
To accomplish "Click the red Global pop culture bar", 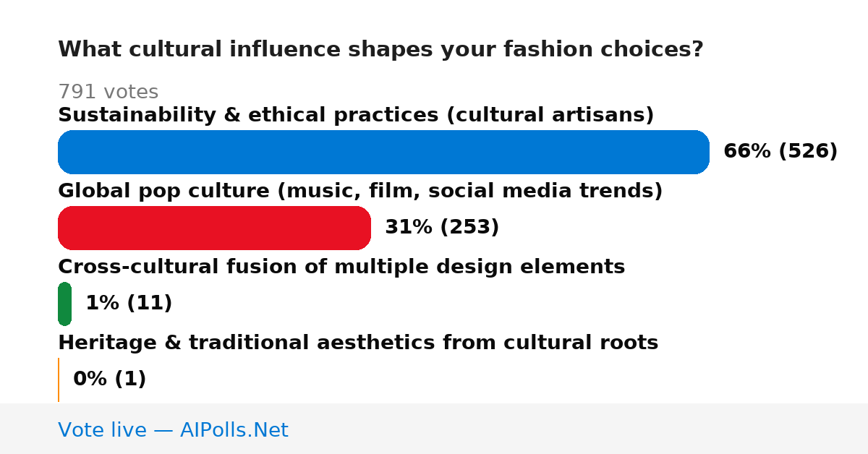I will click(x=214, y=228).
